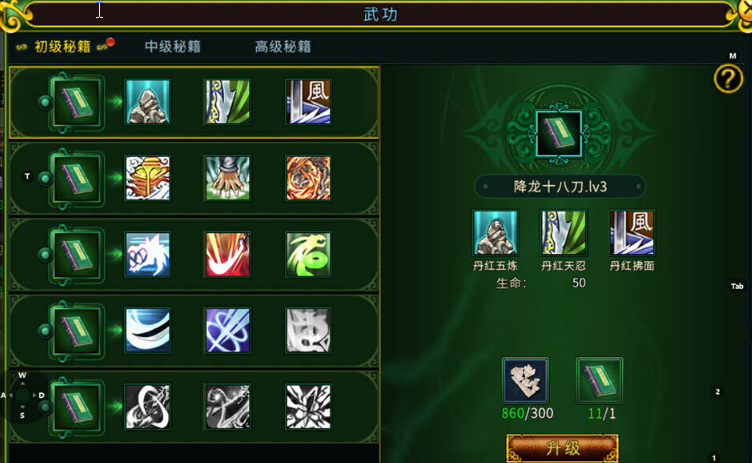Toggle the round selector of first manual row
The height and width of the screenshot is (463, 752).
click(x=45, y=102)
